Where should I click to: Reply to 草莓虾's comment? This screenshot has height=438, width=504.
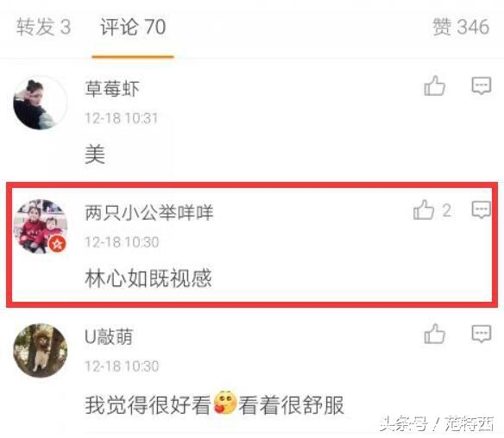click(482, 85)
